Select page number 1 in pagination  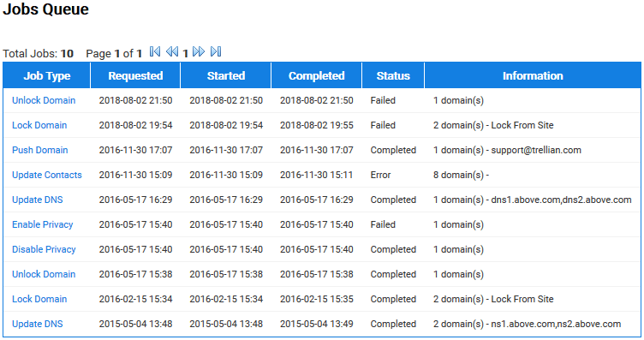coord(185,53)
